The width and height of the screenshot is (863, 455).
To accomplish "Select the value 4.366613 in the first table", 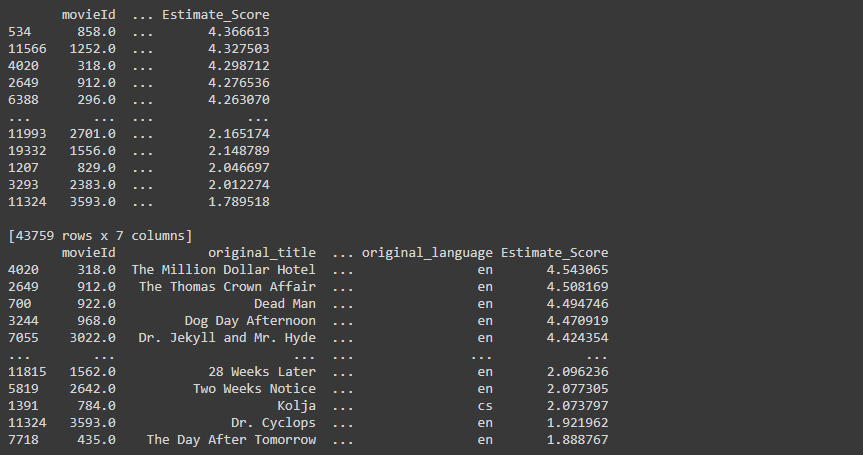I will point(239,32).
